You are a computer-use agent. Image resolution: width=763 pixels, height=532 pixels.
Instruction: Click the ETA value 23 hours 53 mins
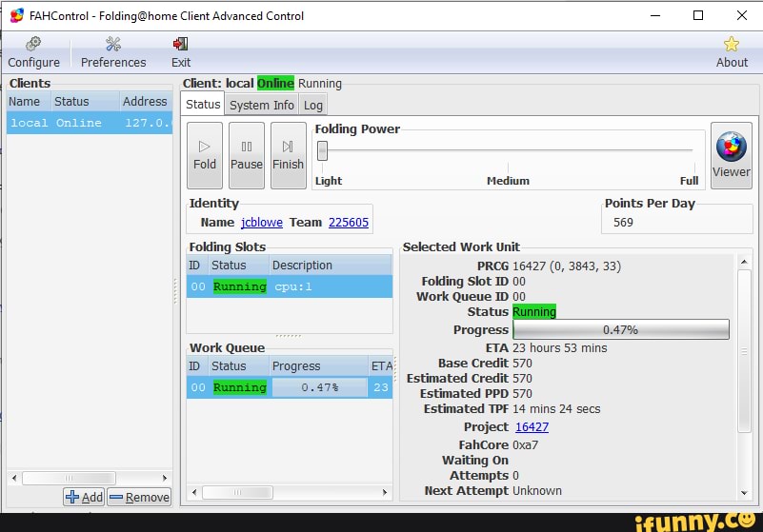(x=559, y=348)
